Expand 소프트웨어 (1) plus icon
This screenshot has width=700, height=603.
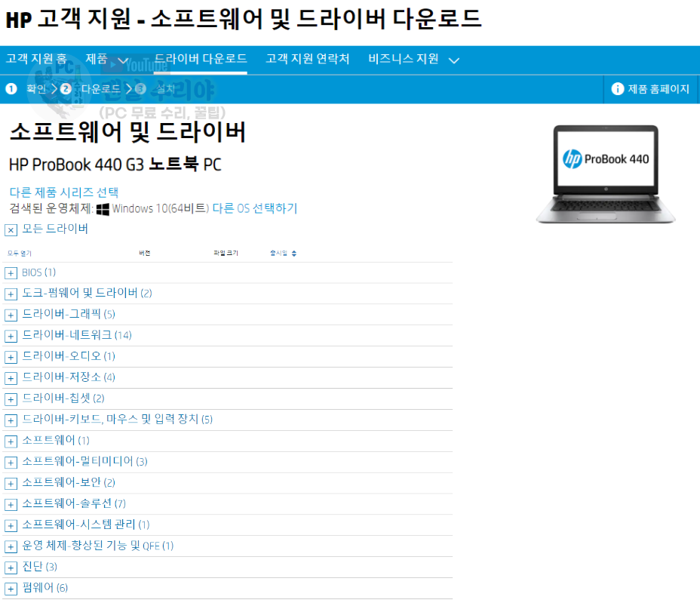tap(11, 441)
